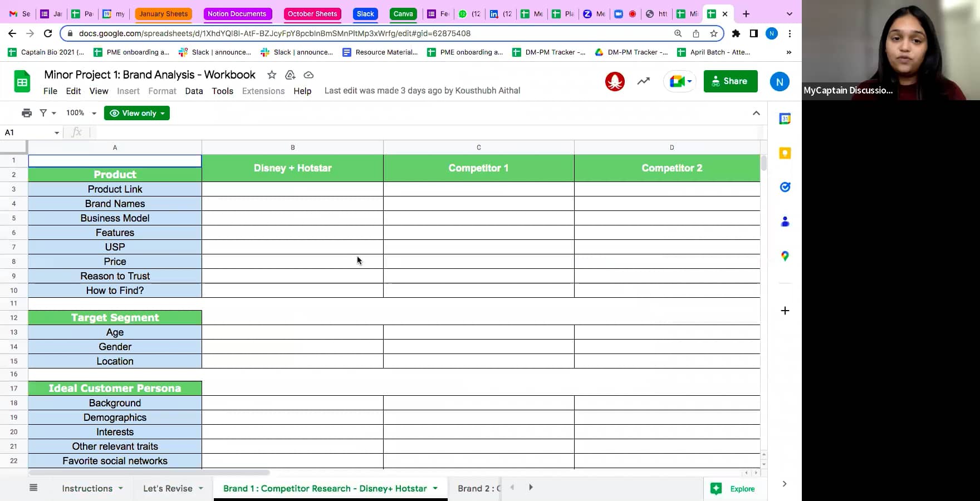
Task: Show more bookmarks with double chevron
Action: click(x=789, y=52)
